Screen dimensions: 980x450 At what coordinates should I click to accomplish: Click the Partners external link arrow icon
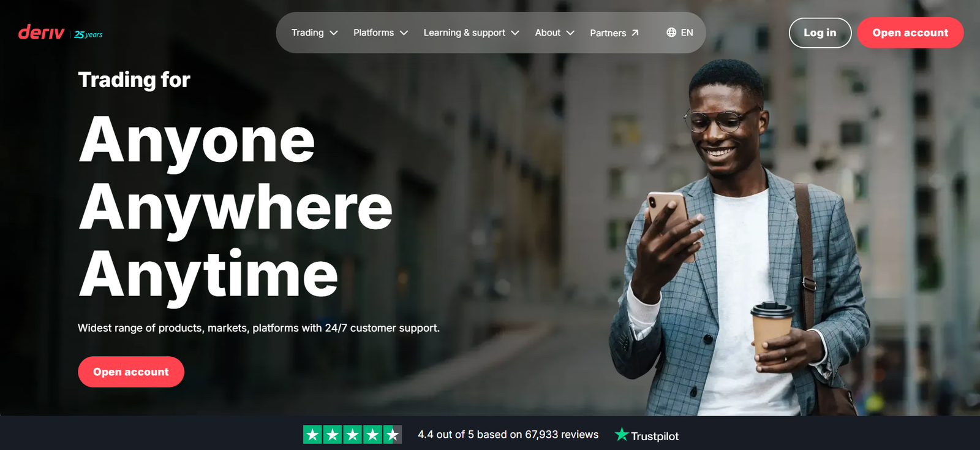pyautogui.click(x=635, y=33)
